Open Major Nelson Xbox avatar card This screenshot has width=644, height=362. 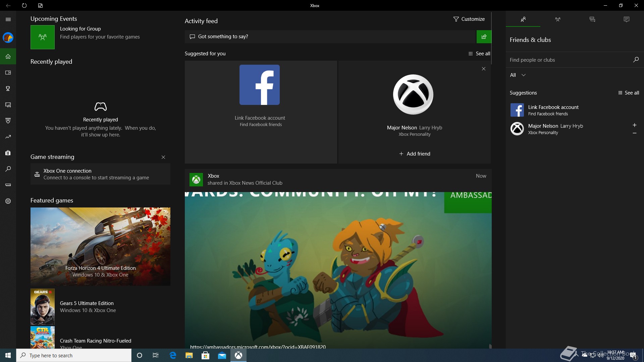413,95
